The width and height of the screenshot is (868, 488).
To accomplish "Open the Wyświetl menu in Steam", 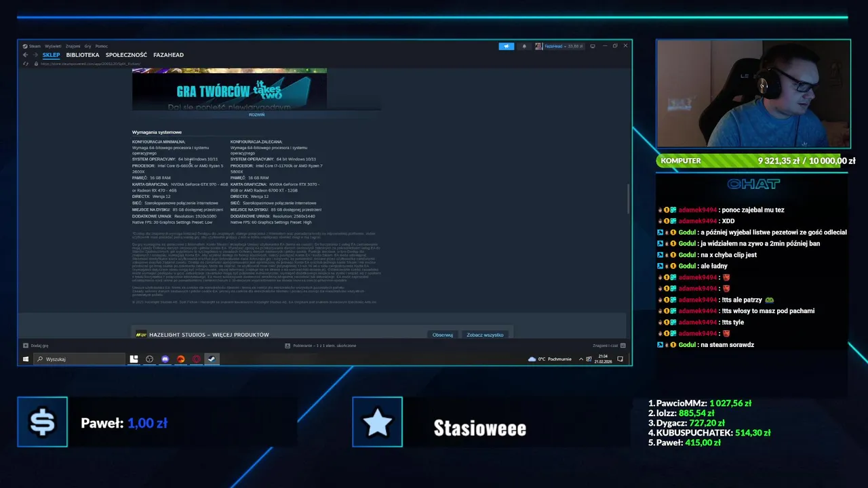I will [53, 46].
